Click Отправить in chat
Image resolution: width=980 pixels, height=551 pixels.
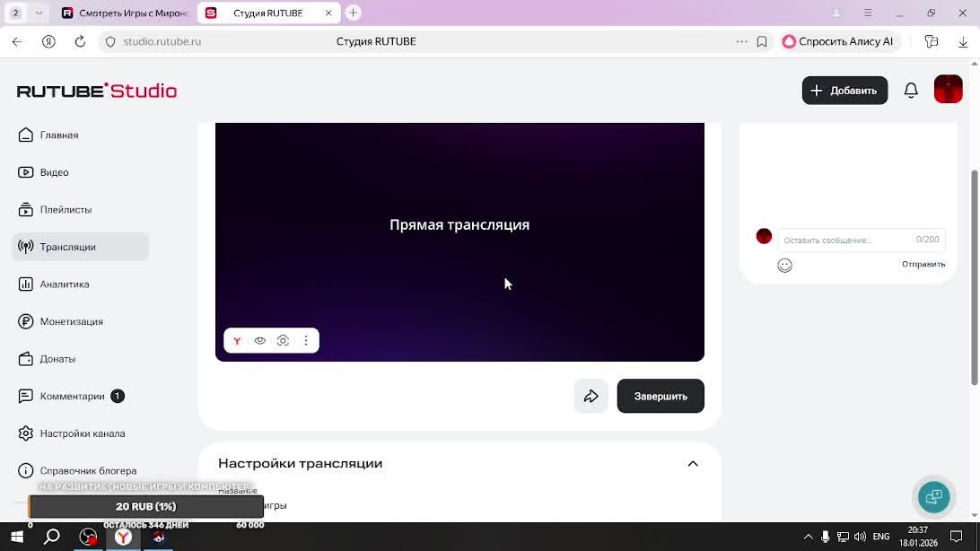pyautogui.click(x=923, y=264)
